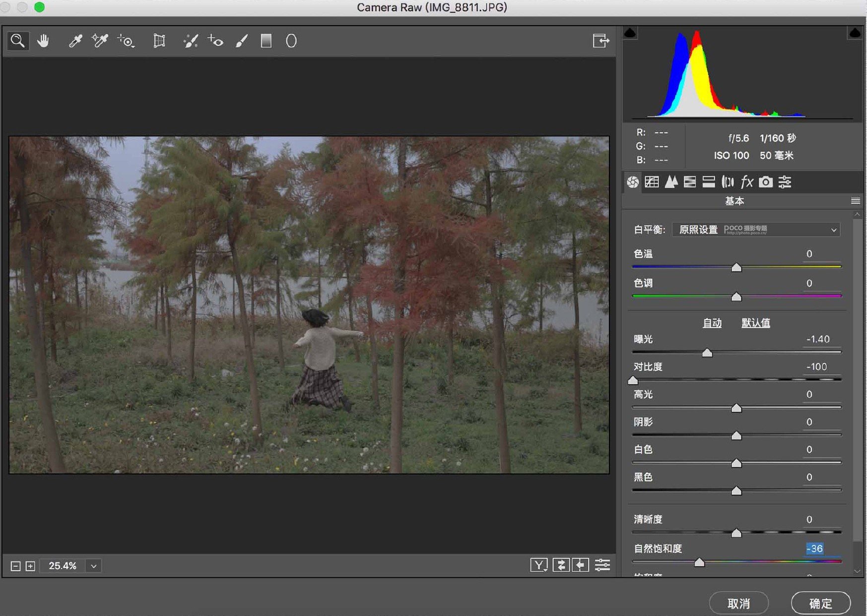The image size is (867, 616).
Task: Select the Hand tool
Action: pyautogui.click(x=43, y=41)
